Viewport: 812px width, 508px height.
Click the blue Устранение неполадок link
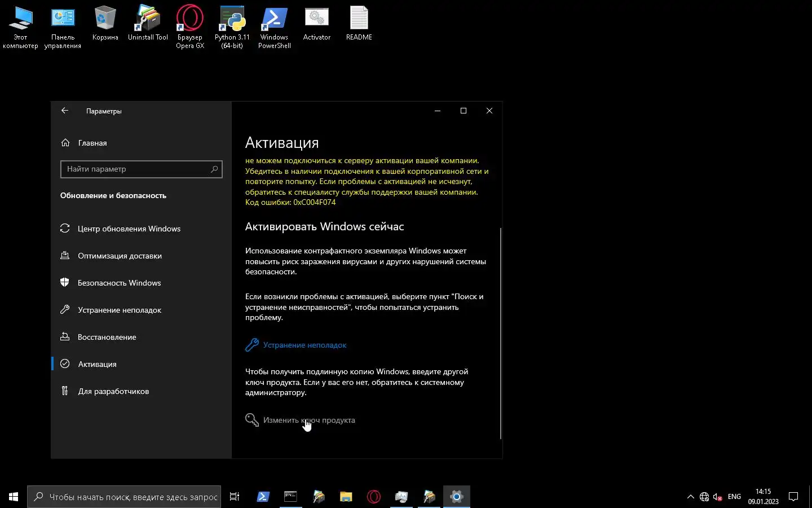pos(304,345)
